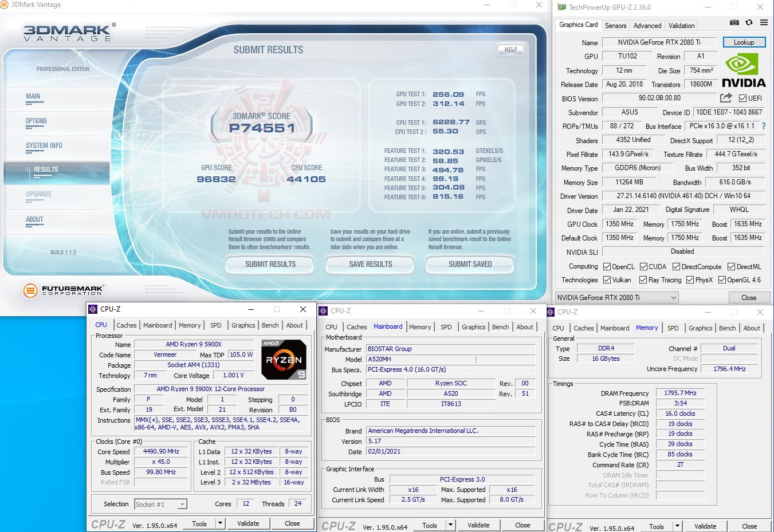Open the GPU selector dropdown in GPU-Z
Viewport: 774px width, 532px height.
617,298
